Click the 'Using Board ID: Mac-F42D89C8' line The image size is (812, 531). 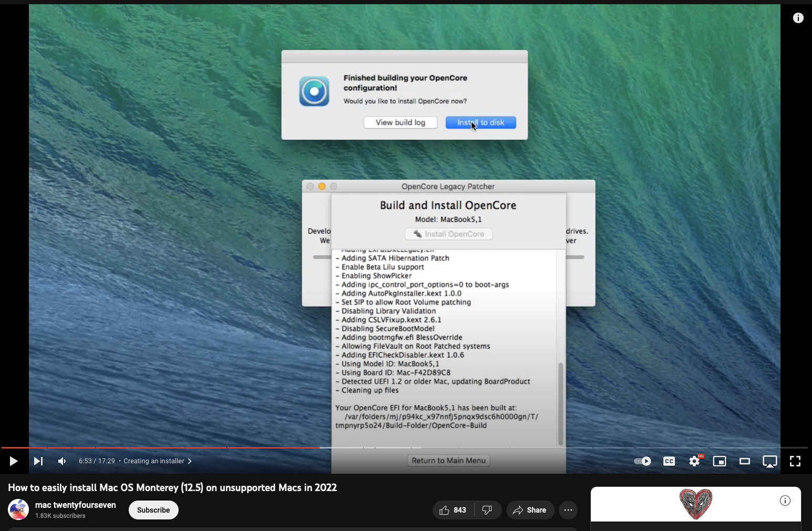coord(393,372)
